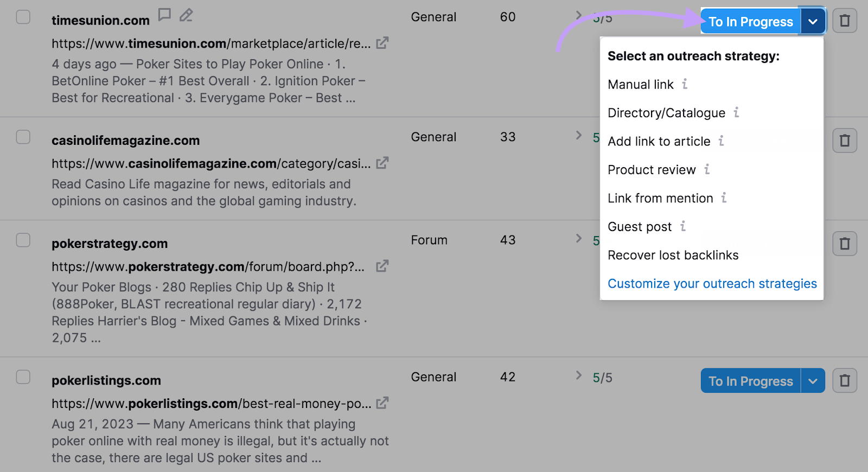
Task: Expand rating chevron in timesunion.com row
Action: pyautogui.click(x=579, y=15)
